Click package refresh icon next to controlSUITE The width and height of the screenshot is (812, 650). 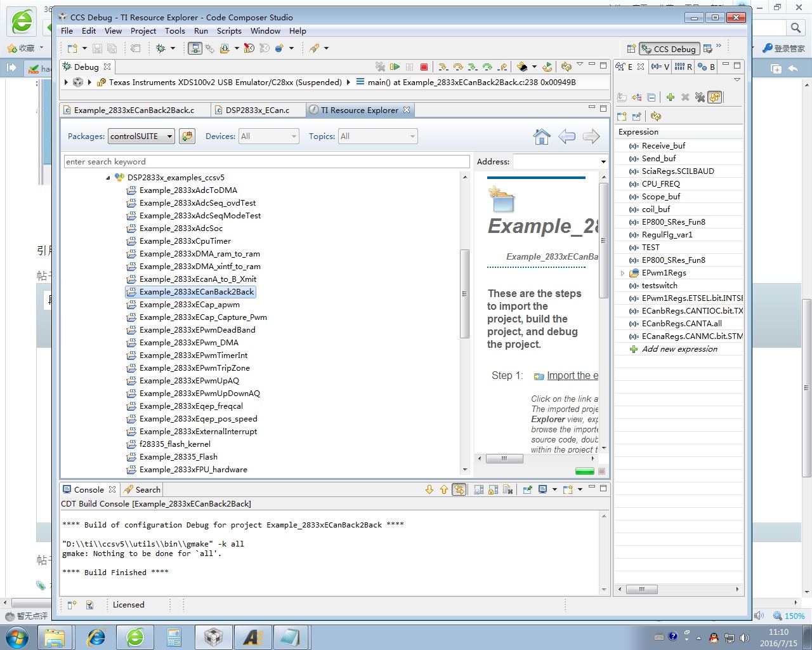[x=187, y=136]
